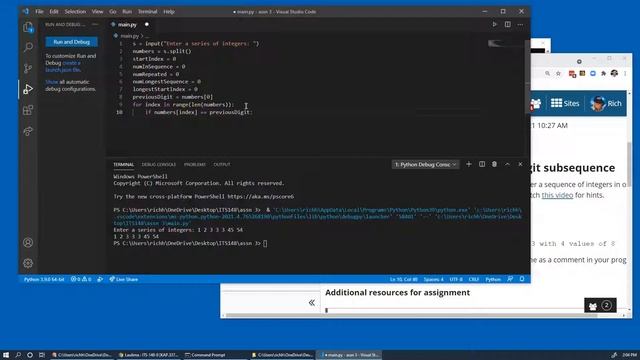Kill terminal with trash icon
Viewport: 640px width, 360px height.
(494, 164)
